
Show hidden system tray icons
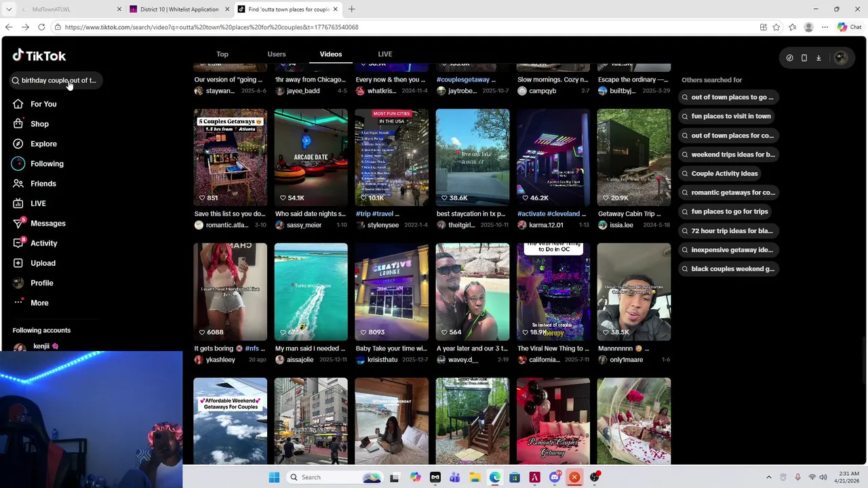click(x=769, y=477)
